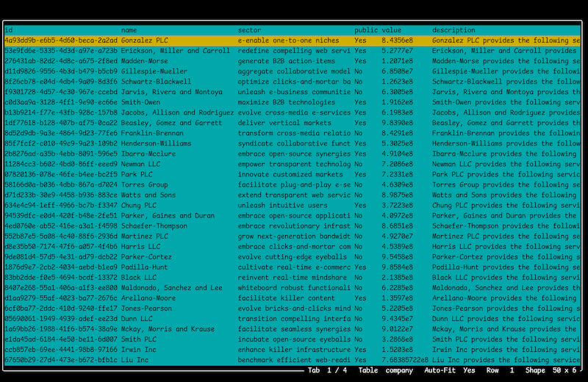Click the id starting 53e9fd6e-5335
This screenshot has width=588, height=382.
point(61,51)
